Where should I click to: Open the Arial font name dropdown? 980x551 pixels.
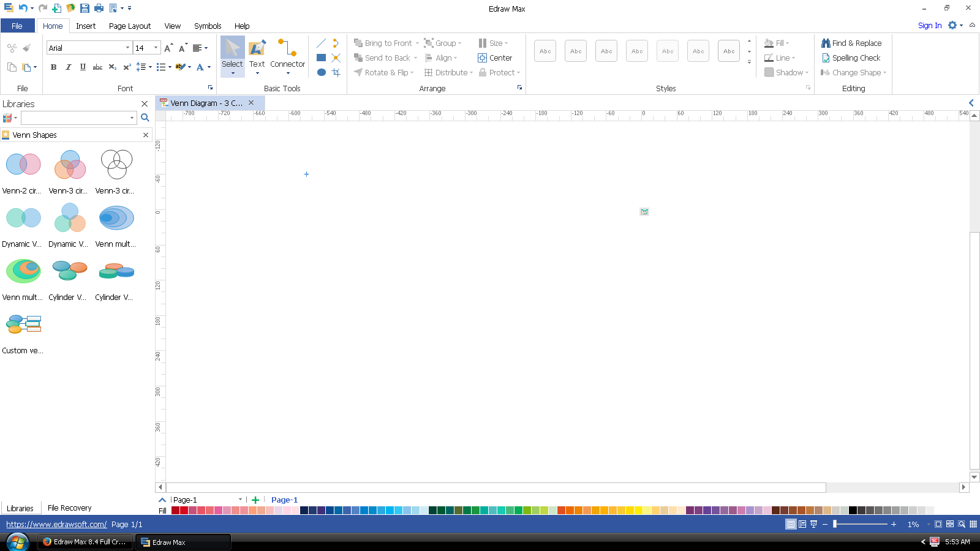(127, 48)
